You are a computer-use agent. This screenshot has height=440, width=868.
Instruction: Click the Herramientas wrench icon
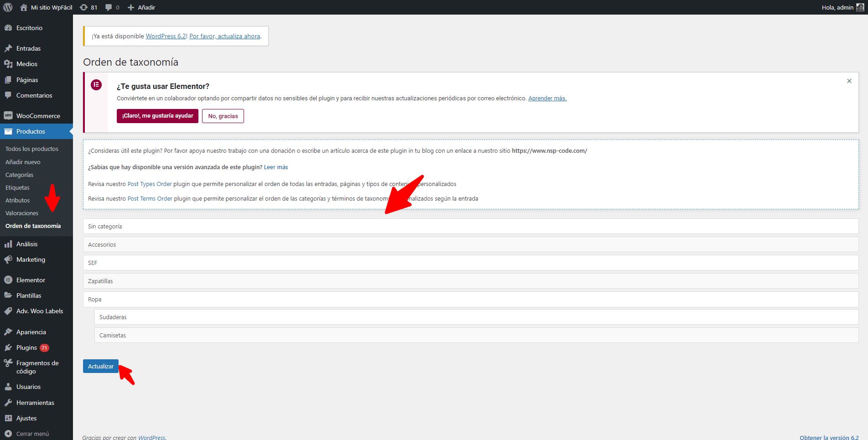coord(8,403)
